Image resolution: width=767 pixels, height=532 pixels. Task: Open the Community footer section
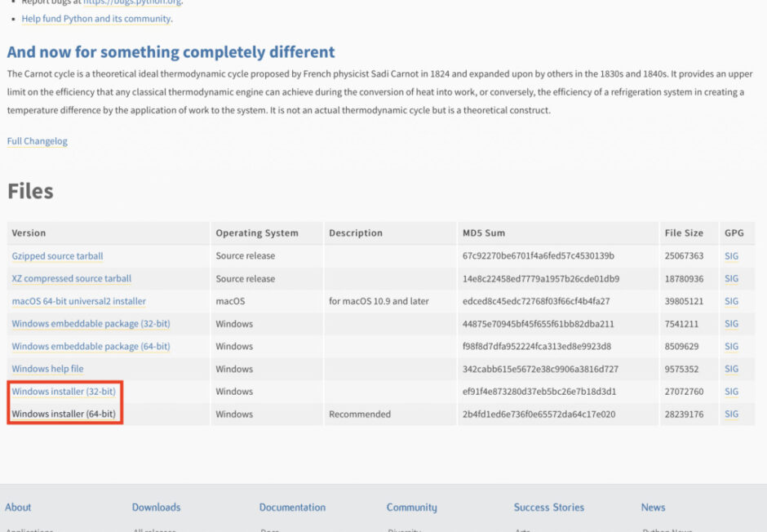point(411,508)
